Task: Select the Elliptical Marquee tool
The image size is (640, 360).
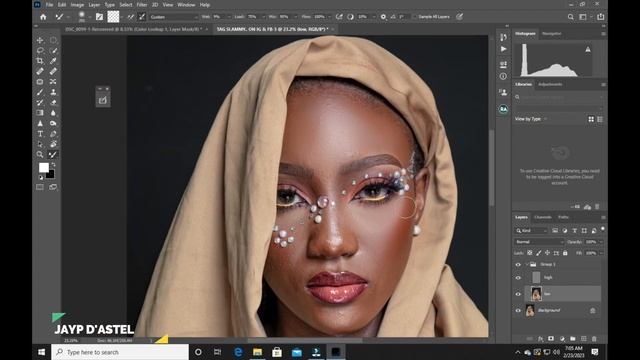Action: (53, 40)
